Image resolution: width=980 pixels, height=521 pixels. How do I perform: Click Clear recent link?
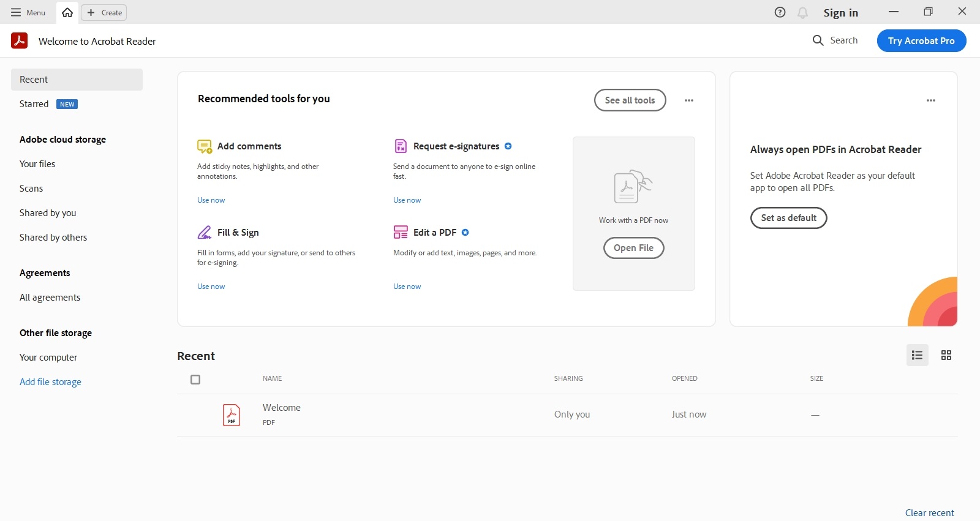pyautogui.click(x=929, y=513)
